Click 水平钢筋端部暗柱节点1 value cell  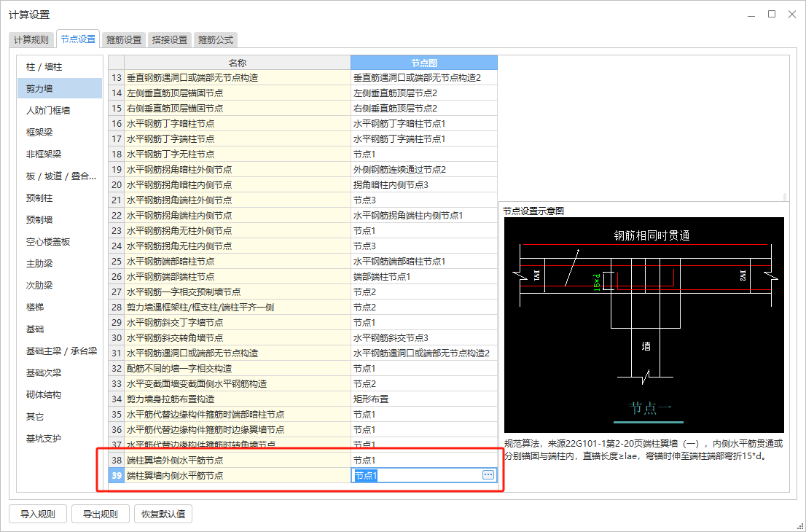424,261
